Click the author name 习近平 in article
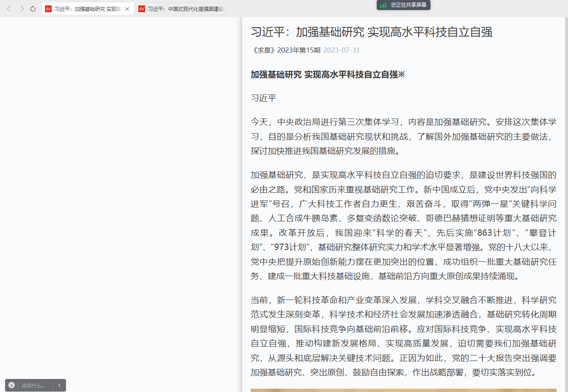Image resolution: width=568 pixels, height=392 pixels. click(263, 98)
